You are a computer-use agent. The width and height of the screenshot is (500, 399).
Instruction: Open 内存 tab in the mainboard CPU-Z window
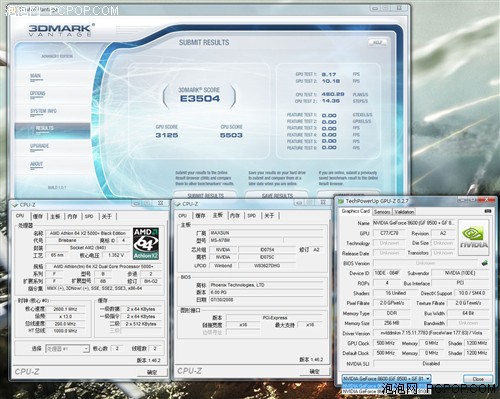tap(235, 216)
